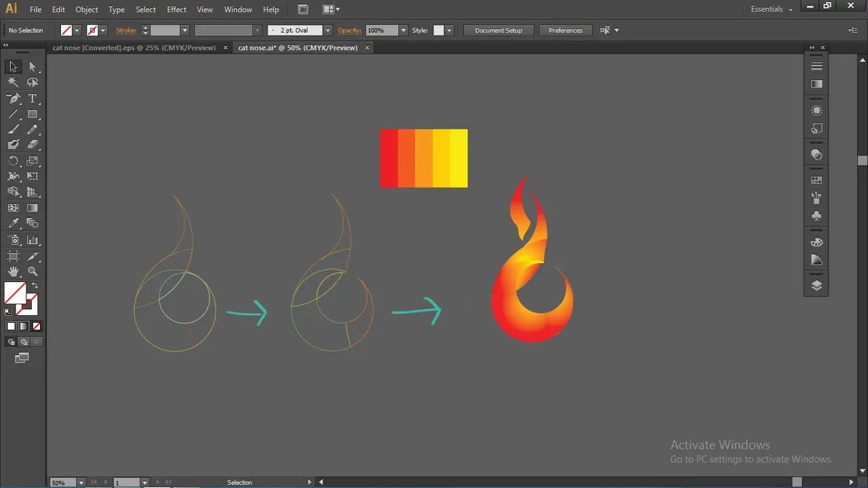The width and height of the screenshot is (868, 488).
Task: Open stroke color dropdown in control bar
Action: tap(103, 30)
